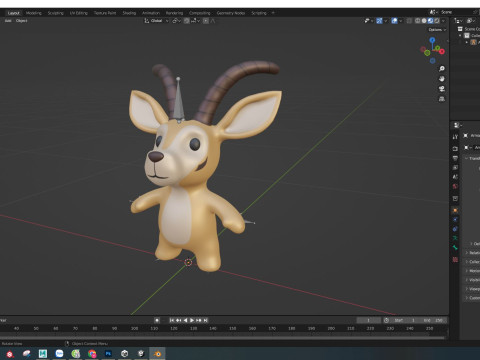Open viewport shading options dropdown
This screenshot has height=360, width=480.
coord(443,21)
